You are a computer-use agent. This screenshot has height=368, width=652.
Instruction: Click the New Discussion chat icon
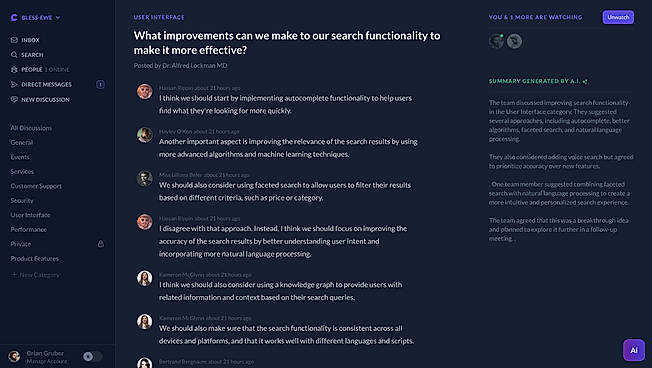click(14, 99)
